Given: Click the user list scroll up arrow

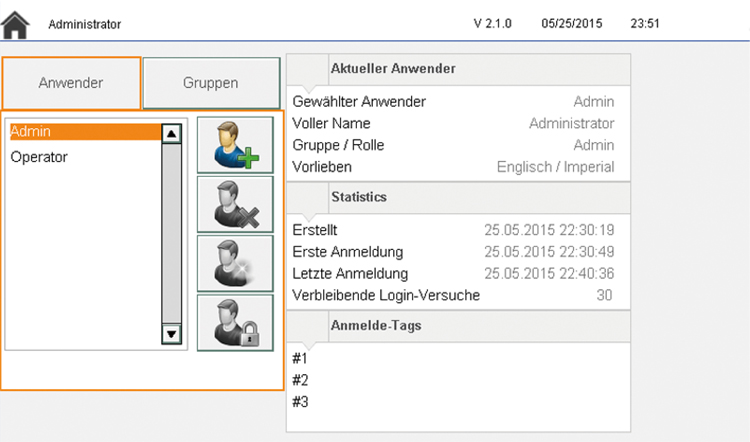Looking at the screenshot, I should pyautogui.click(x=171, y=133).
